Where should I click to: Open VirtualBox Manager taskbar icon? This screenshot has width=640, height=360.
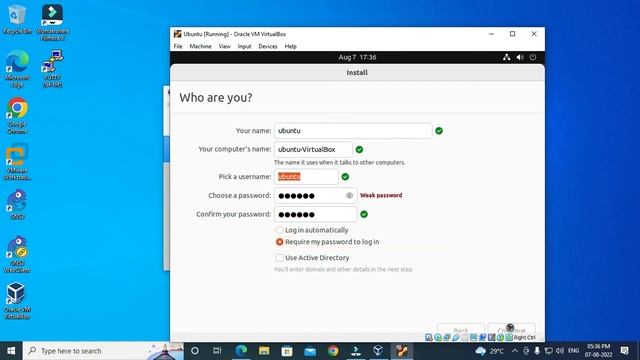point(378,351)
